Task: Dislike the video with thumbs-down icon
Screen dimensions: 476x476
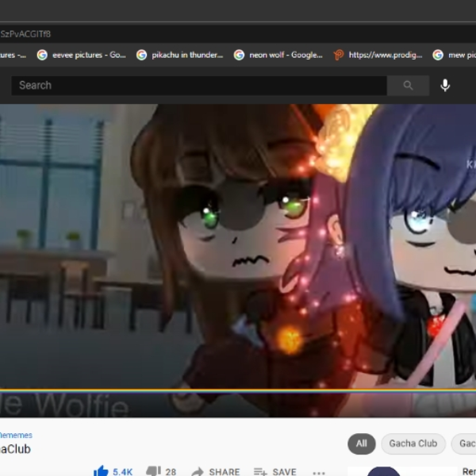Action: point(153,470)
